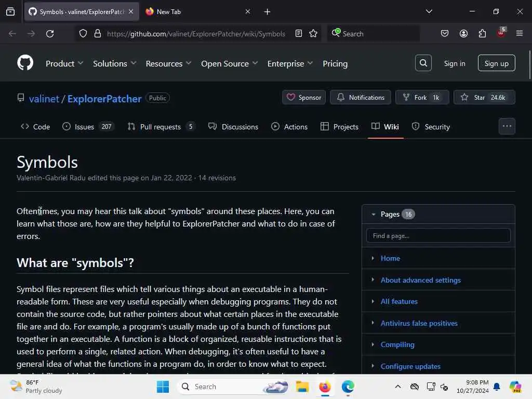The height and width of the screenshot is (399, 532).
Task: Open the Firefox account icon
Action: click(463, 33)
